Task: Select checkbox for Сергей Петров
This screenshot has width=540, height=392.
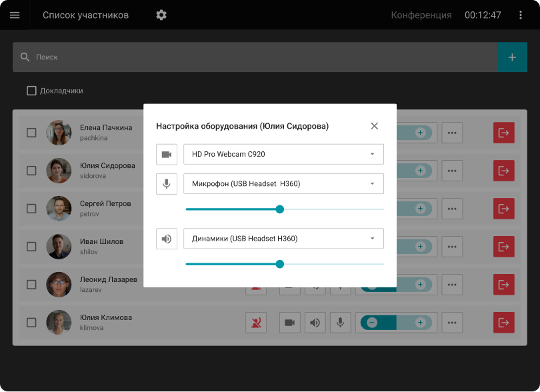Action: point(31,209)
